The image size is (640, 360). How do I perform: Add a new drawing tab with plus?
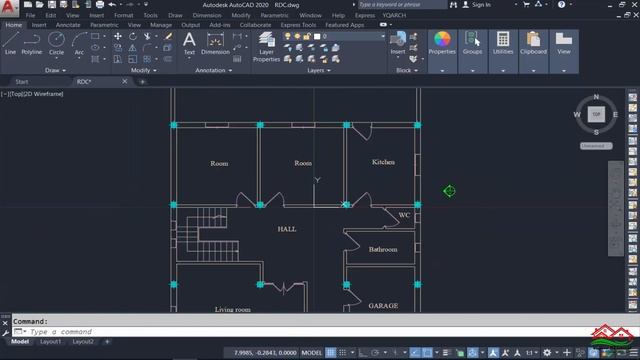click(142, 82)
